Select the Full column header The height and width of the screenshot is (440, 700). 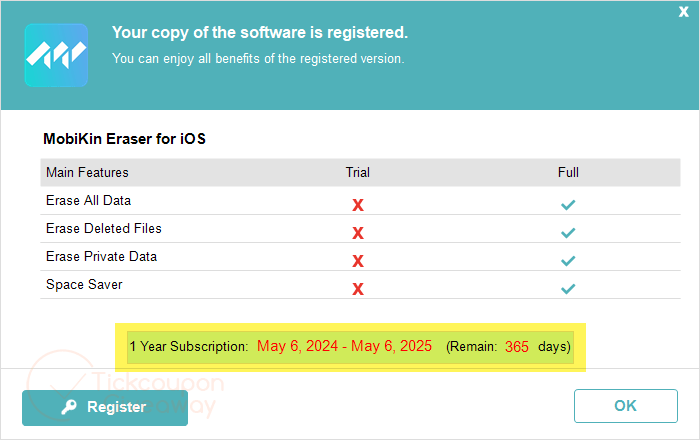568,172
